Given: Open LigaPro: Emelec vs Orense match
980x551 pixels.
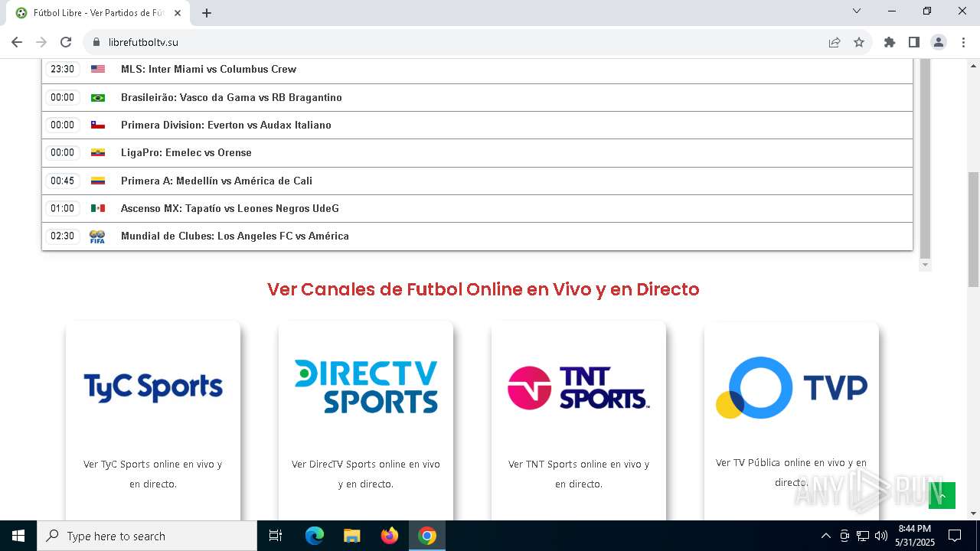Looking at the screenshot, I should (186, 152).
